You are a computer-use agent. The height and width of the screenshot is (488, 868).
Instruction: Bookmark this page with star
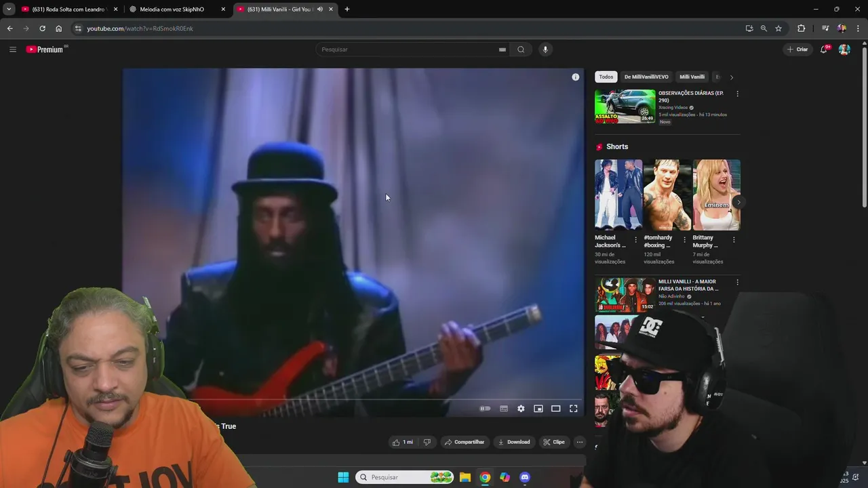778,28
